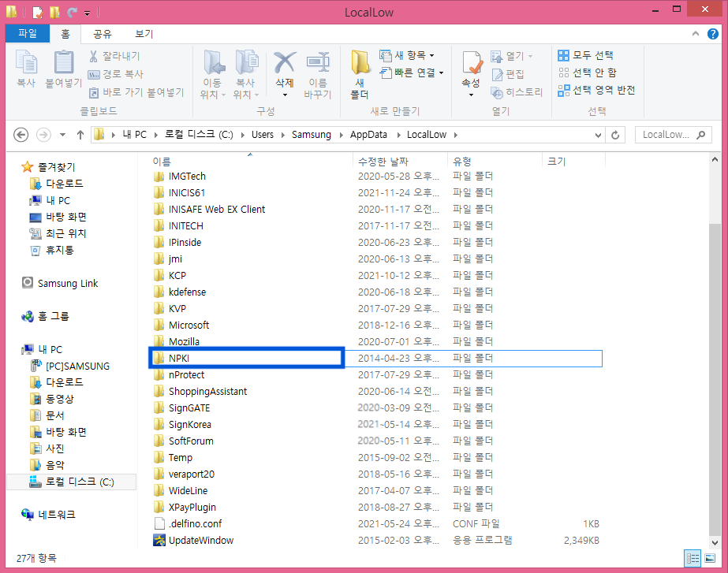The image size is (728, 573).
Task: Refresh the folder view
Action: tap(615, 135)
